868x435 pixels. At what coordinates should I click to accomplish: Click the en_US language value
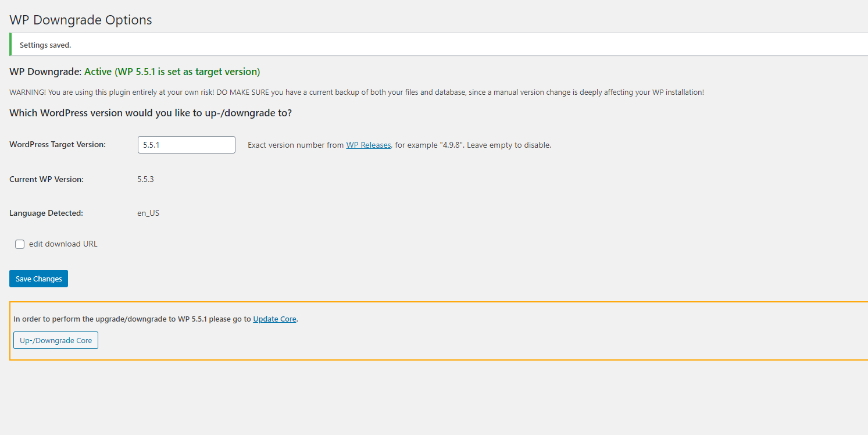click(x=148, y=213)
